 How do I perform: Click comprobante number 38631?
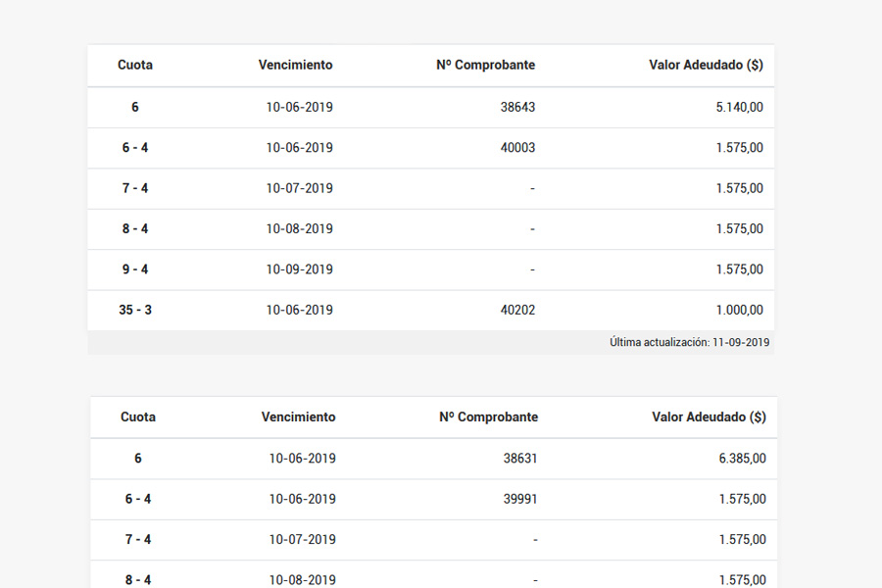pos(520,458)
